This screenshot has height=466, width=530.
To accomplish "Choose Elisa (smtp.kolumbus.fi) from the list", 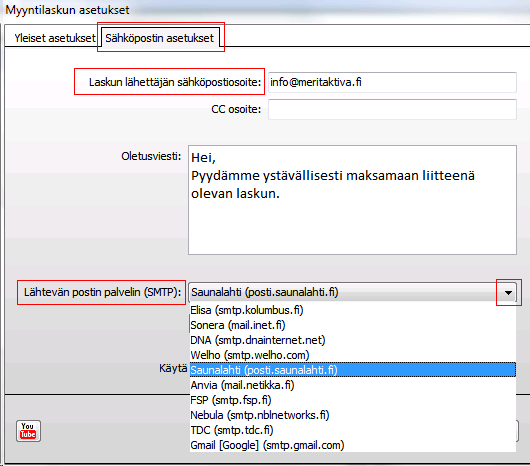I will click(353, 310).
